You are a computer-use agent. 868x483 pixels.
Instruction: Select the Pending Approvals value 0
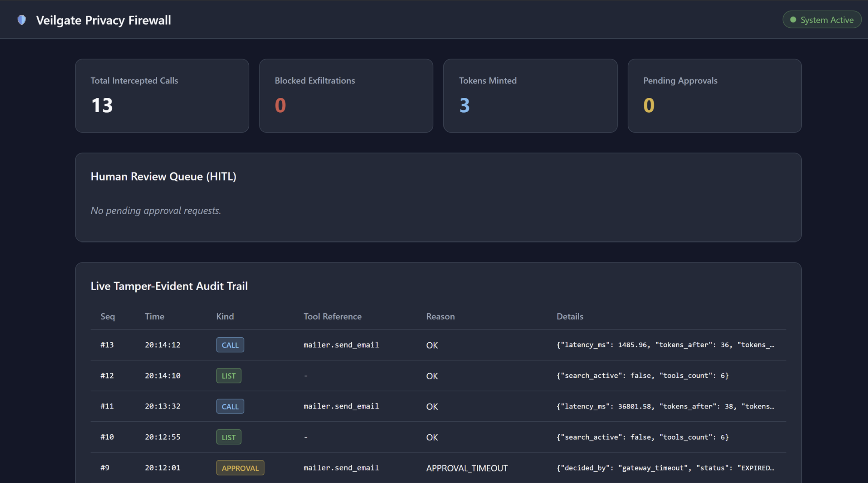point(649,105)
